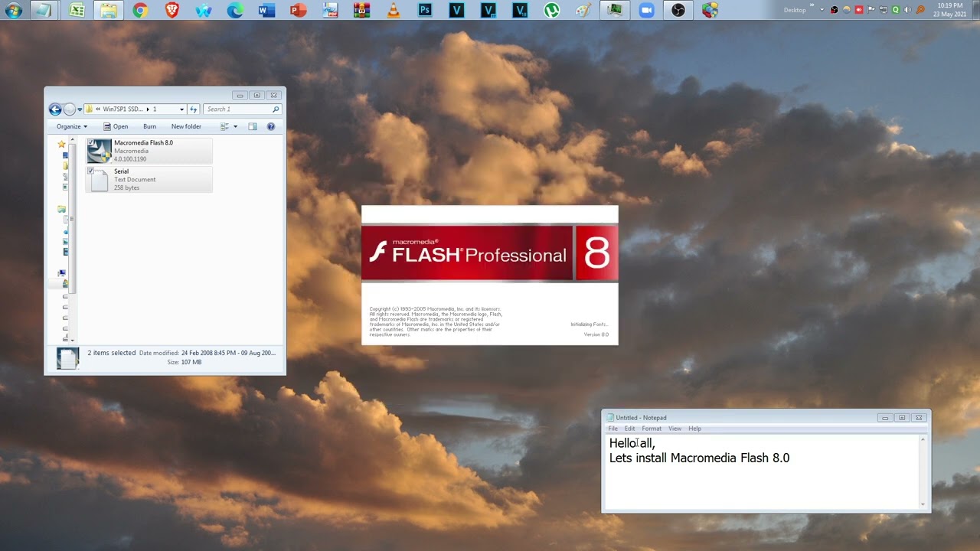Open the Excel taskbar icon

(x=77, y=10)
